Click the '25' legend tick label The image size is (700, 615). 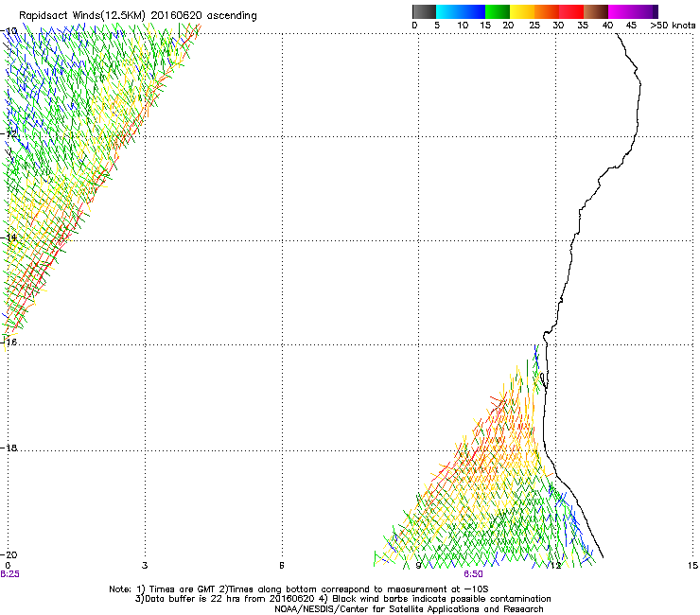534,26
